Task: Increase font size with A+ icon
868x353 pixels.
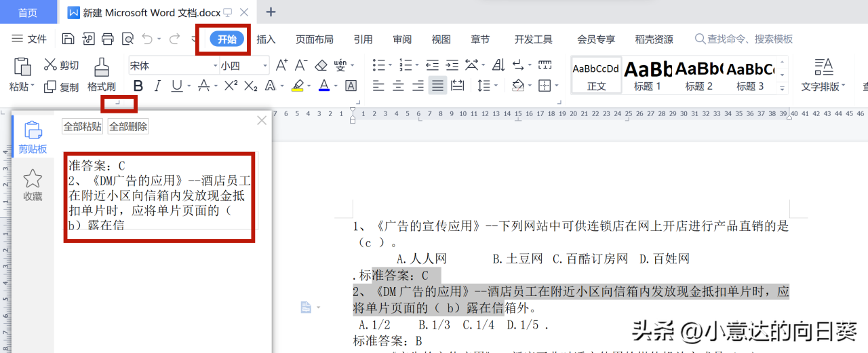Action: click(x=281, y=65)
